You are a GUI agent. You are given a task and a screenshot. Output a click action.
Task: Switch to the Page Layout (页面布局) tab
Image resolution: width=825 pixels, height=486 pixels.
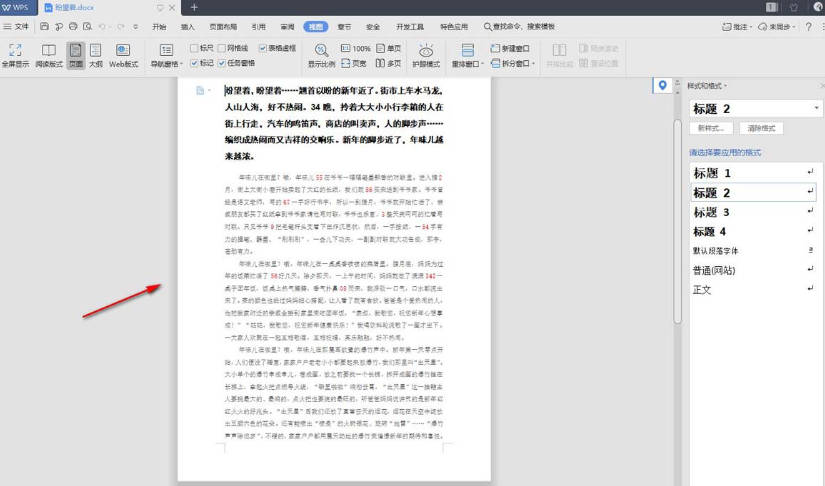(223, 26)
